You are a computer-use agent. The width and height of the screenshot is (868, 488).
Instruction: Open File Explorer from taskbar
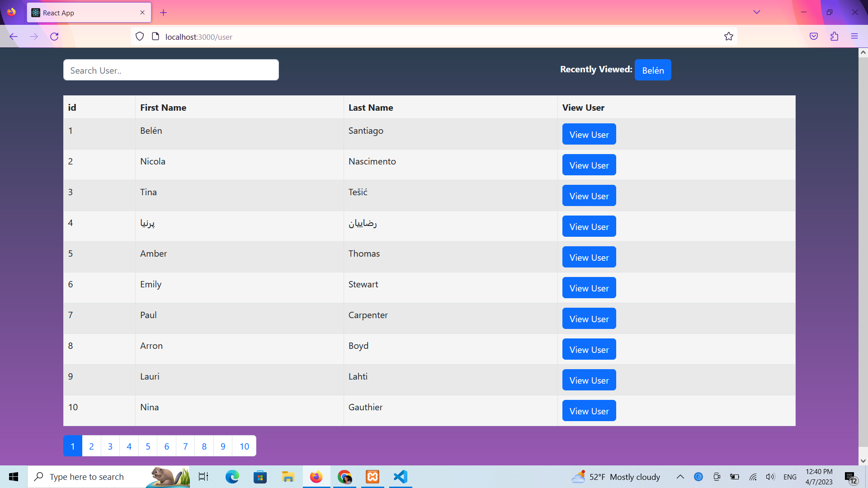click(x=288, y=477)
